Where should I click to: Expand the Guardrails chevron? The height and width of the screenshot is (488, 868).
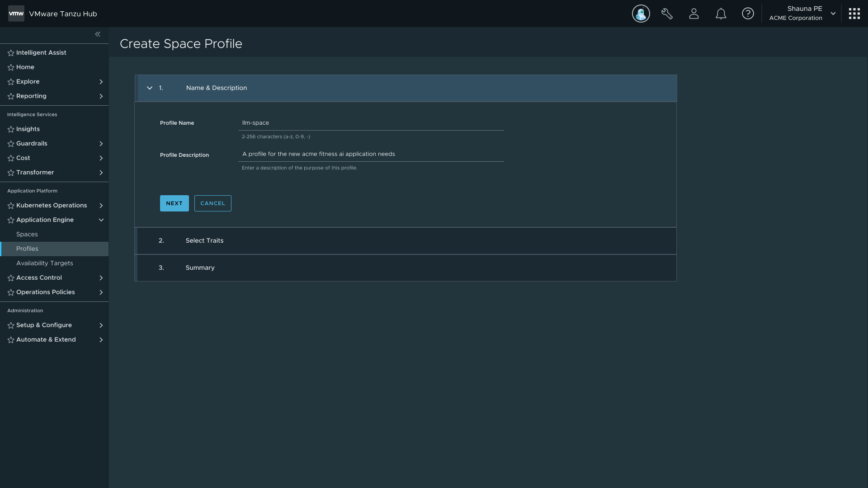pos(101,144)
